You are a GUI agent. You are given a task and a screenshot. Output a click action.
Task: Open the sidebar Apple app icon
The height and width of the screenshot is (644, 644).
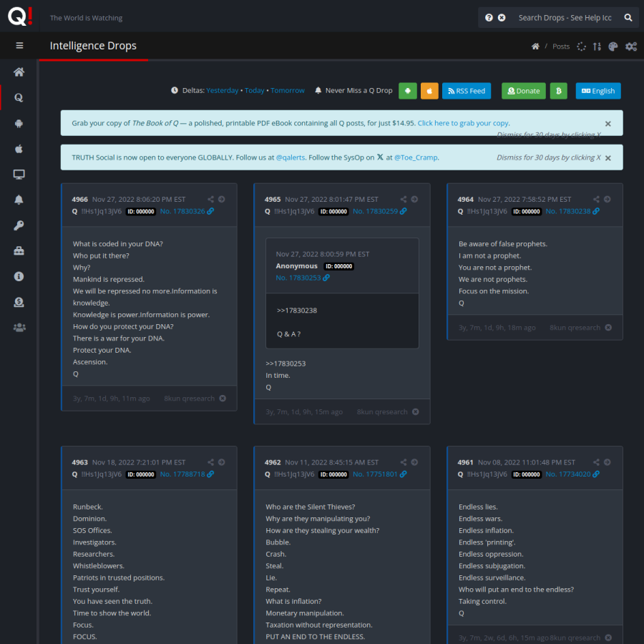(x=19, y=149)
